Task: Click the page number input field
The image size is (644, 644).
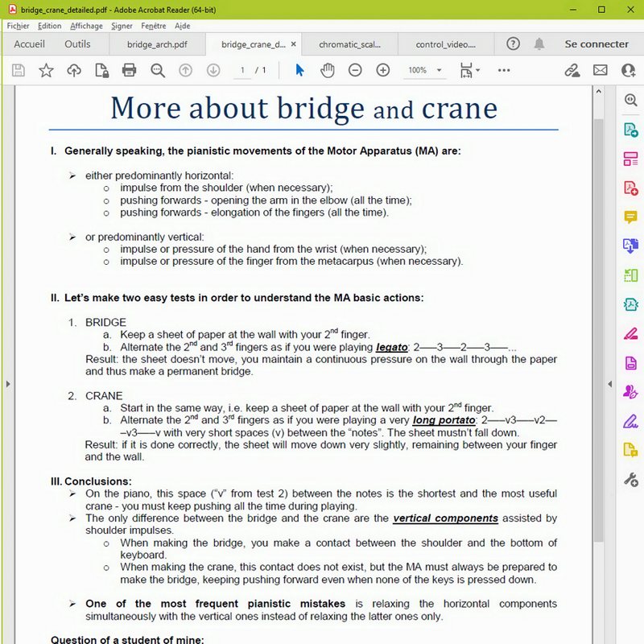Action: [x=242, y=71]
